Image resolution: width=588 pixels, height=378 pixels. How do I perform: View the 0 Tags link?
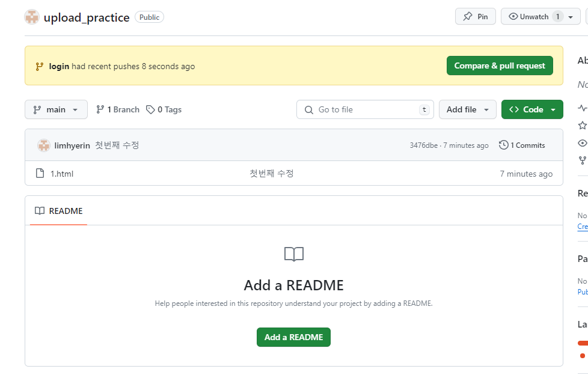(x=164, y=109)
